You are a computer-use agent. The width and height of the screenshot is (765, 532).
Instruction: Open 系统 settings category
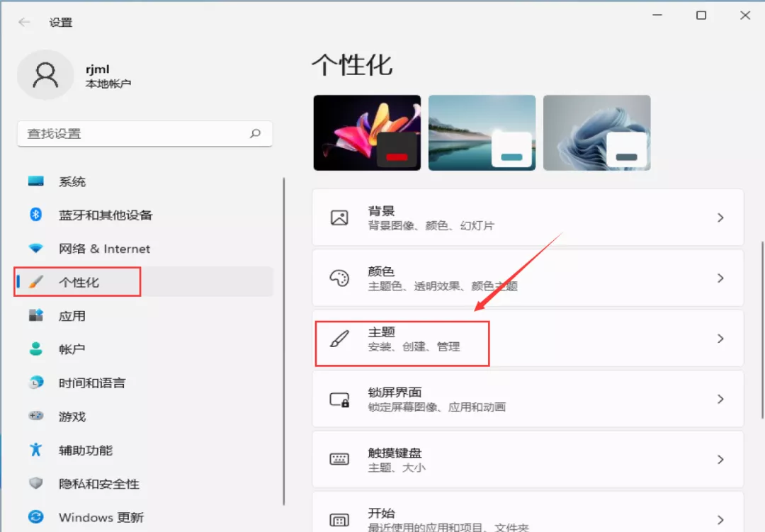(145, 181)
